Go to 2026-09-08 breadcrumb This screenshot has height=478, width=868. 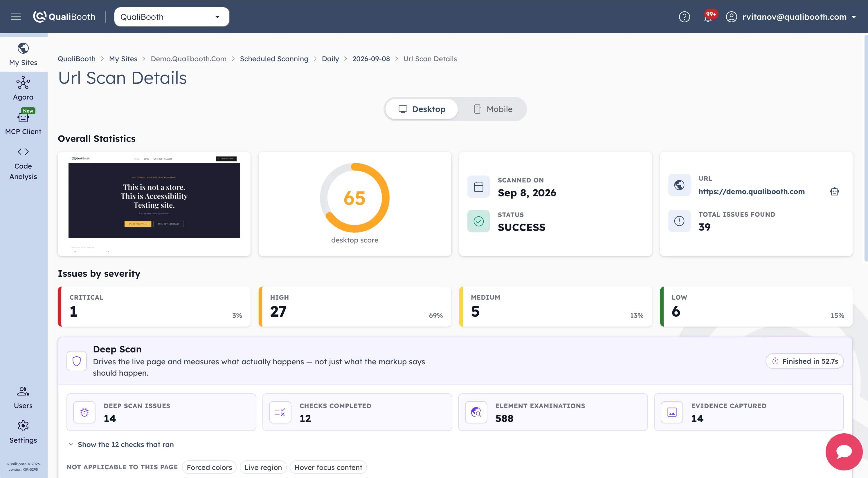tap(371, 59)
